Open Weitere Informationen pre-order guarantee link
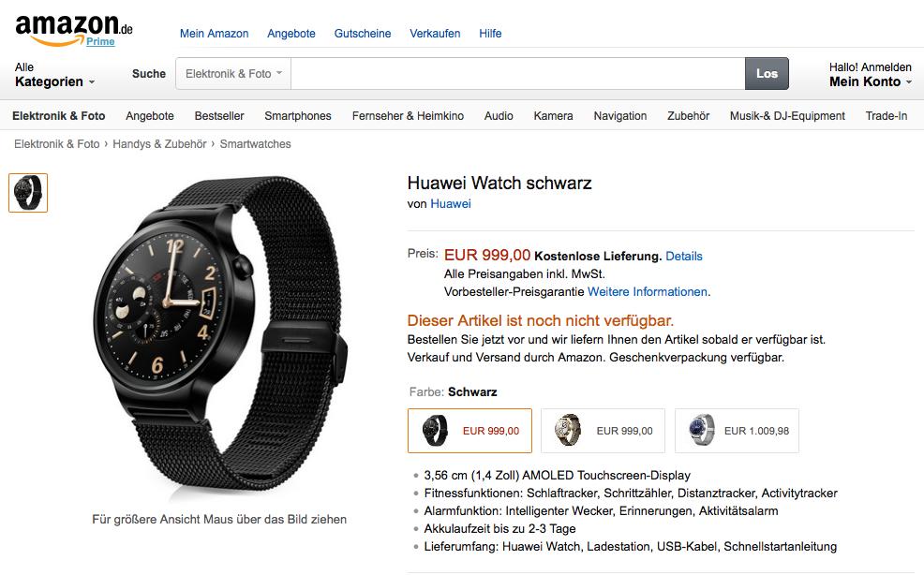This screenshot has width=924, height=575. pos(647,291)
